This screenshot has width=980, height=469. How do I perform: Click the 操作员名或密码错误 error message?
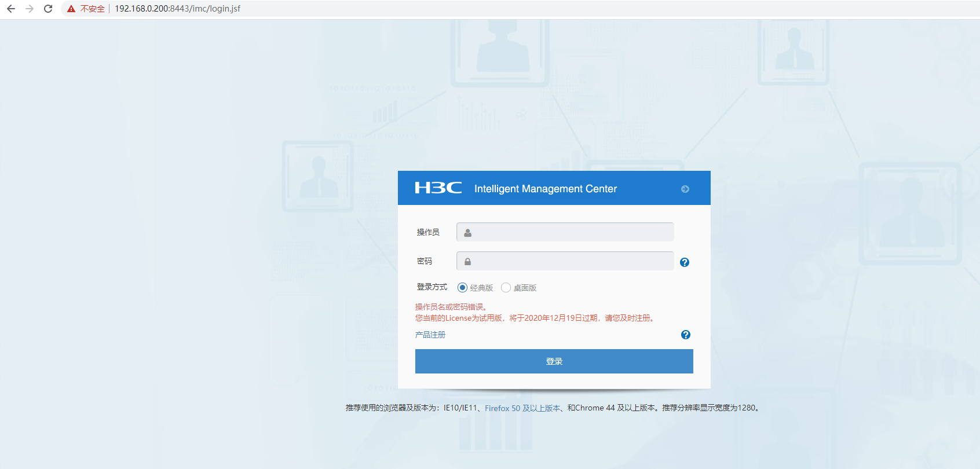[x=451, y=307]
